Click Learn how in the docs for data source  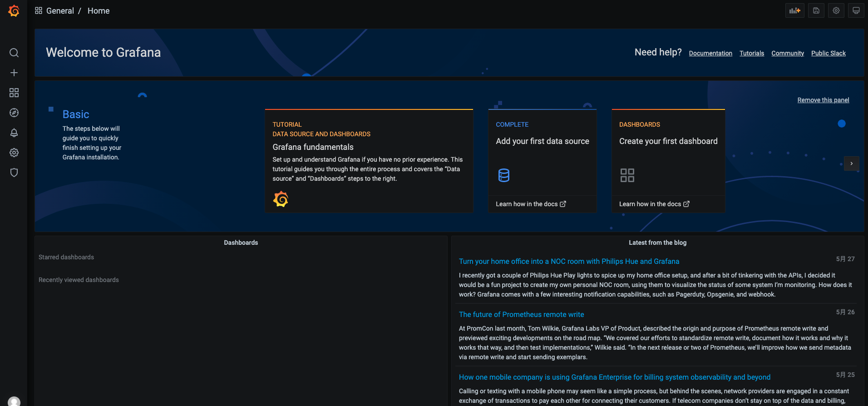coord(531,204)
